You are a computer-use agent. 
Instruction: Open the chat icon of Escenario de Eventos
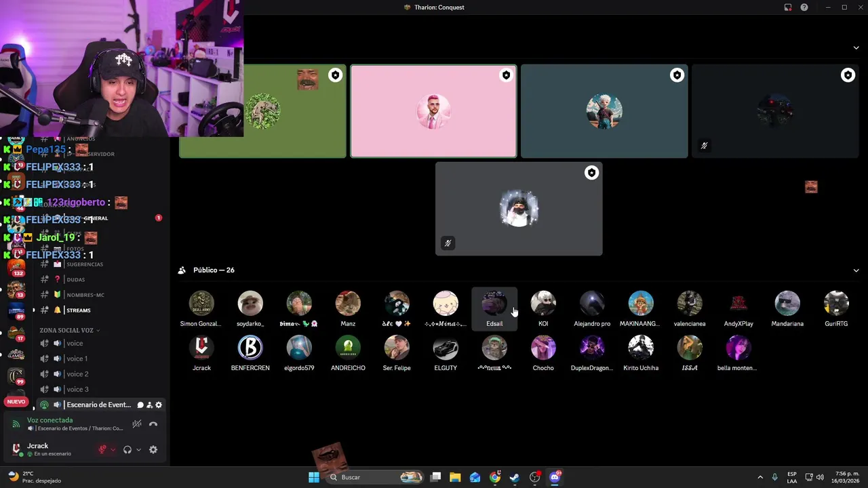point(140,405)
